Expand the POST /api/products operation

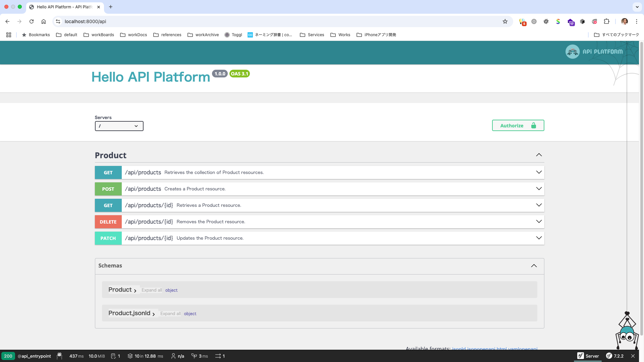[539, 189]
